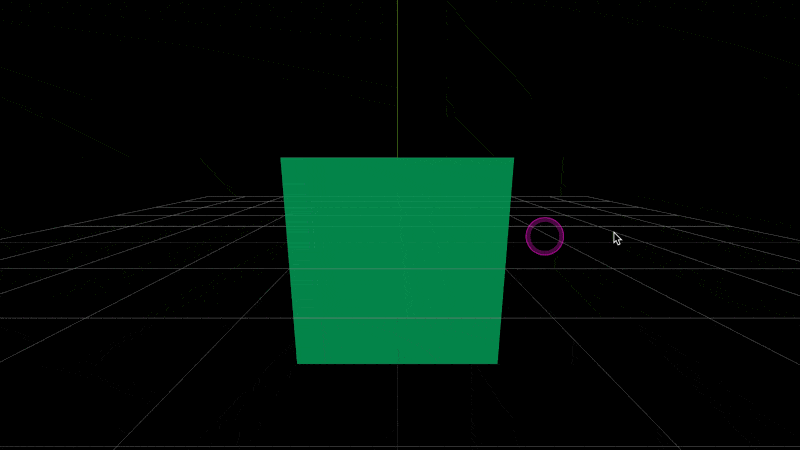The height and width of the screenshot is (450, 800).
Task: Click the green cube's bottom-left corner
Action: coord(298,362)
